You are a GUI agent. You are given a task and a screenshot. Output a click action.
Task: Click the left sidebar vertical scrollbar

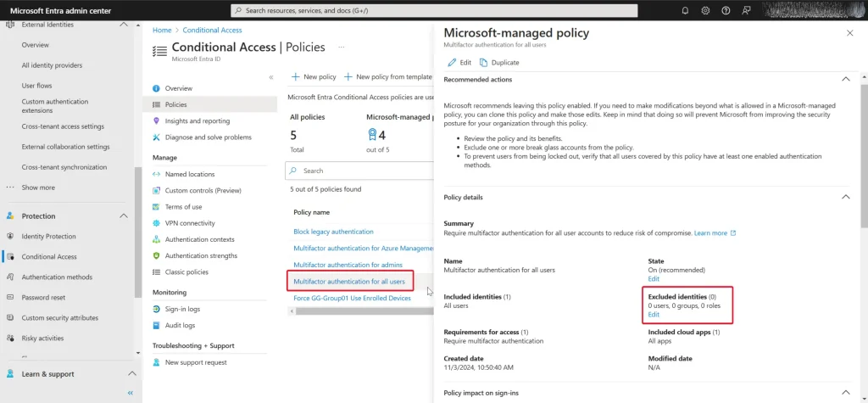[x=138, y=232]
